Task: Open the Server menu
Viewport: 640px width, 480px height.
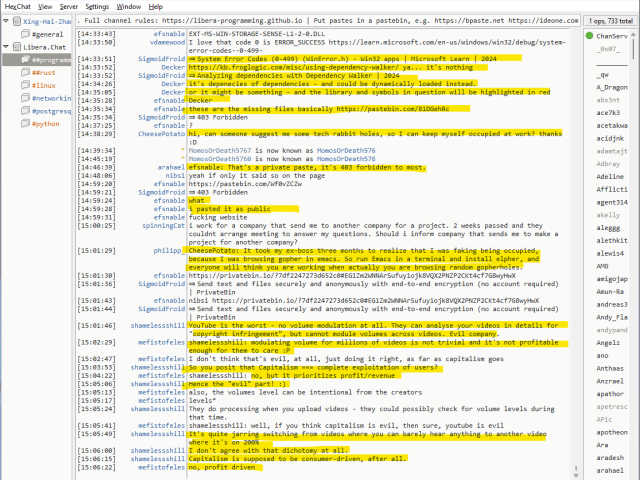Action: tap(68, 6)
